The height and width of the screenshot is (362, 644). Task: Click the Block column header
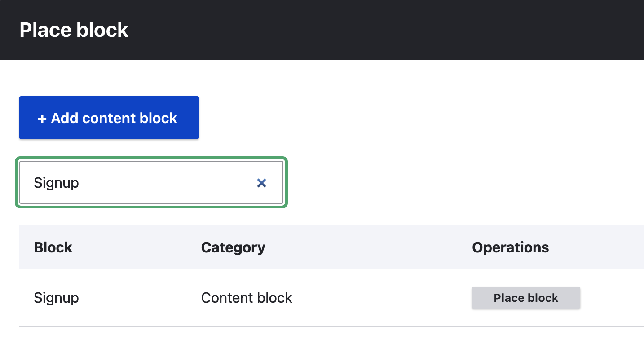coord(53,247)
